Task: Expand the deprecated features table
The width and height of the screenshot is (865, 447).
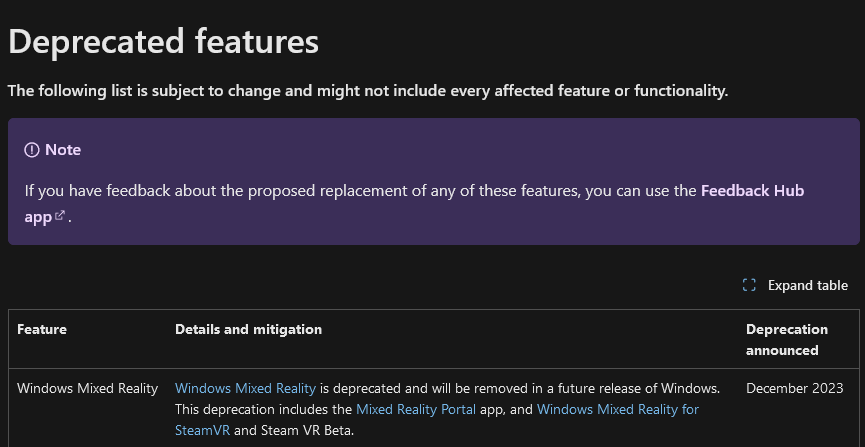Action: click(795, 285)
